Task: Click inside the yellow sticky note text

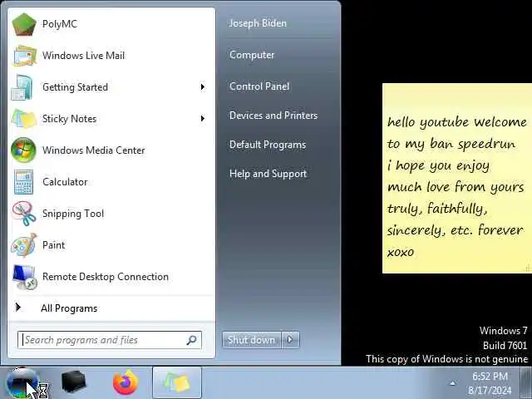Action: [456, 186]
